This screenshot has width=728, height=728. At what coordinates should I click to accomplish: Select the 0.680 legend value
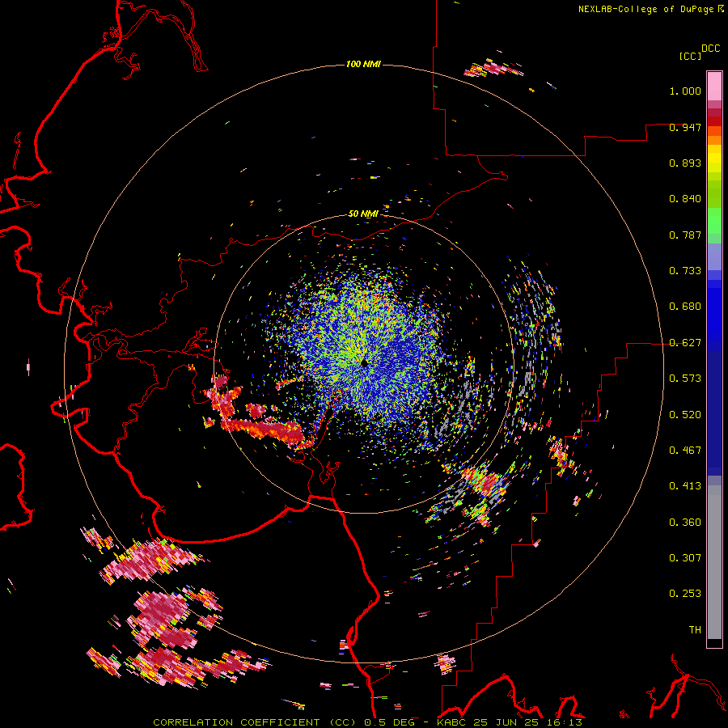tap(685, 307)
